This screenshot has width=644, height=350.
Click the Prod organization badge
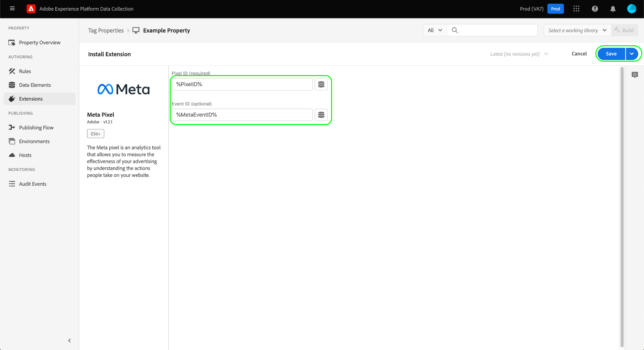click(x=555, y=9)
